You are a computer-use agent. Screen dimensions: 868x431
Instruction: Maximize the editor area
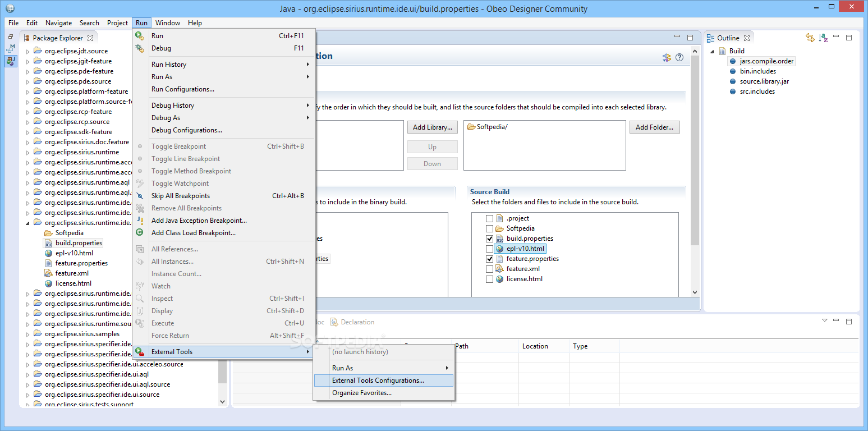click(690, 37)
